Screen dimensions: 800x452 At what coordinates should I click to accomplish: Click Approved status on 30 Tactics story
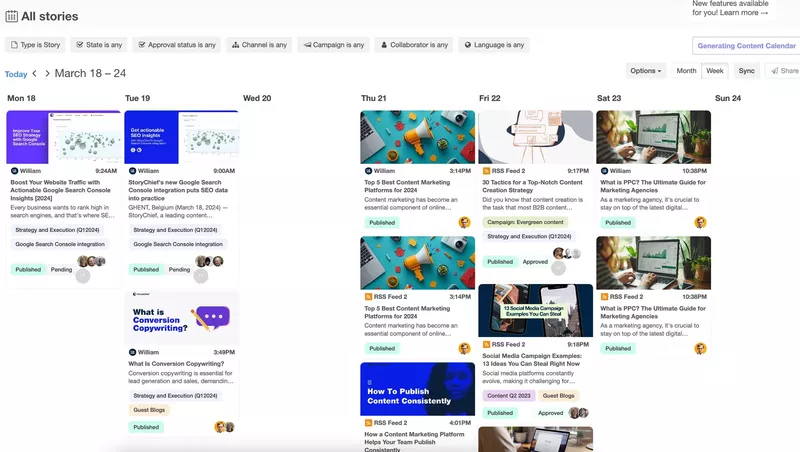pos(535,262)
